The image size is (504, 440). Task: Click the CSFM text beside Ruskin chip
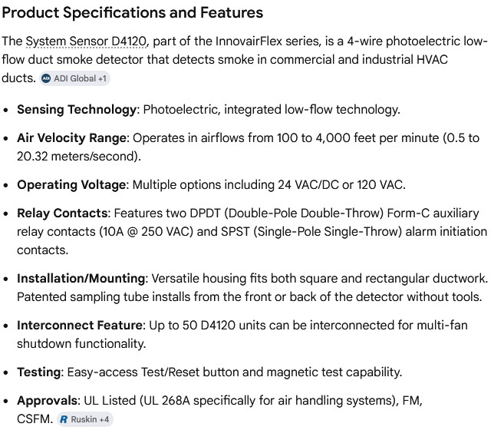35,419
